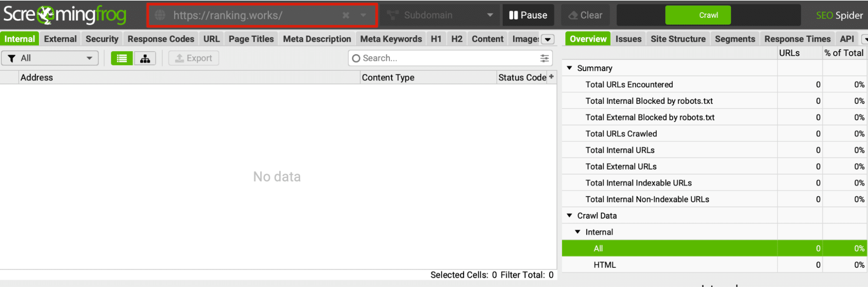The width and height of the screenshot is (868, 287).
Task: Open the Response Codes tab
Action: click(x=161, y=39)
